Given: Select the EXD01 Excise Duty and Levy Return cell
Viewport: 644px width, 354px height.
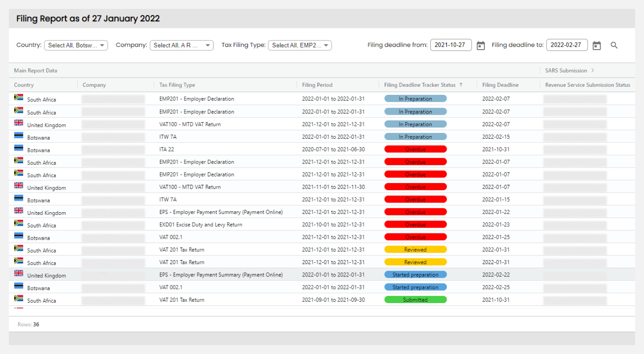Looking at the screenshot, I should pos(201,225).
